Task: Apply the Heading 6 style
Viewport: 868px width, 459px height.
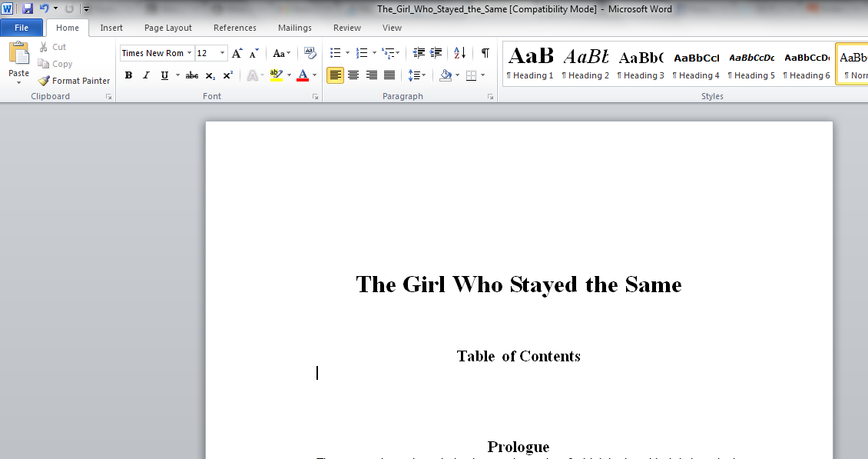Action: pyautogui.click(x=807, y=64)
